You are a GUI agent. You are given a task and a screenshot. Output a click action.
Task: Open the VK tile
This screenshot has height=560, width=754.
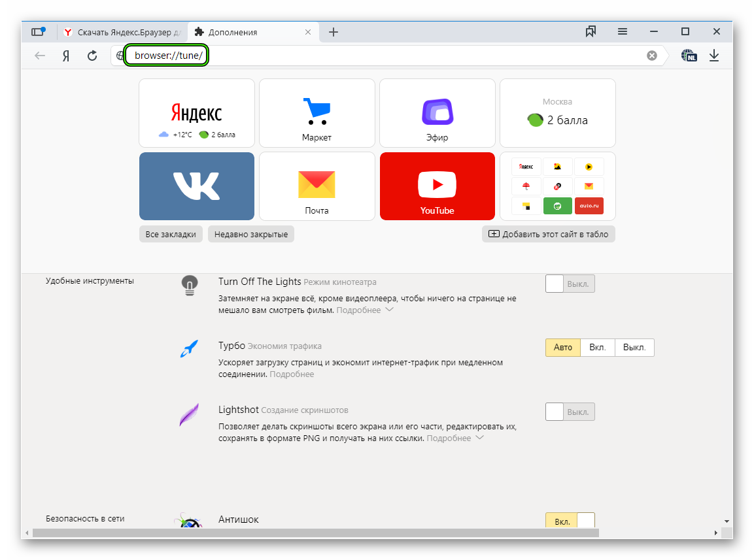point(197,186)
